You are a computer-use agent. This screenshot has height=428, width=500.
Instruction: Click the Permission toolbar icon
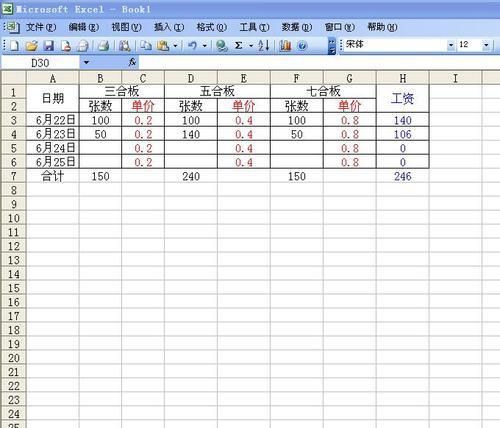(x=66, y=45)
